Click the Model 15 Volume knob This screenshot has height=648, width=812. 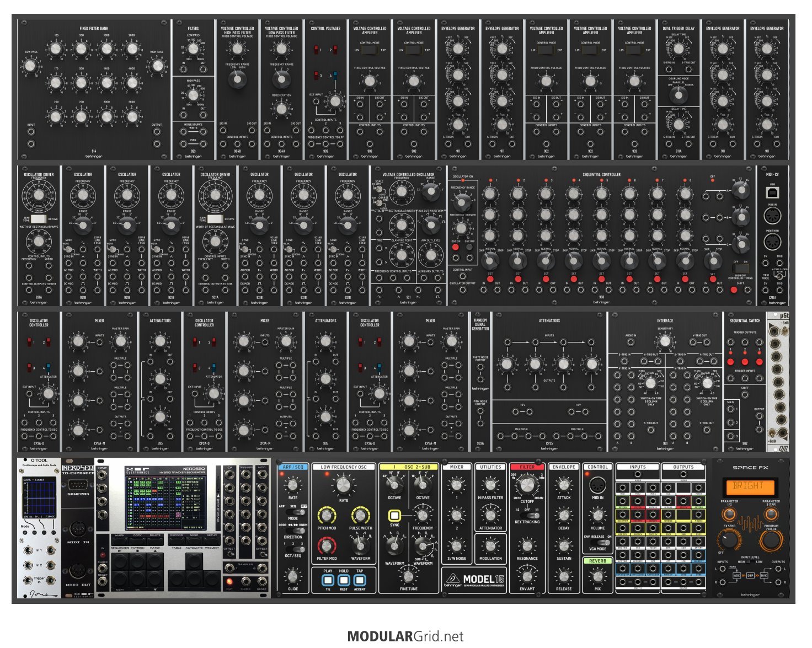point(597,516)
